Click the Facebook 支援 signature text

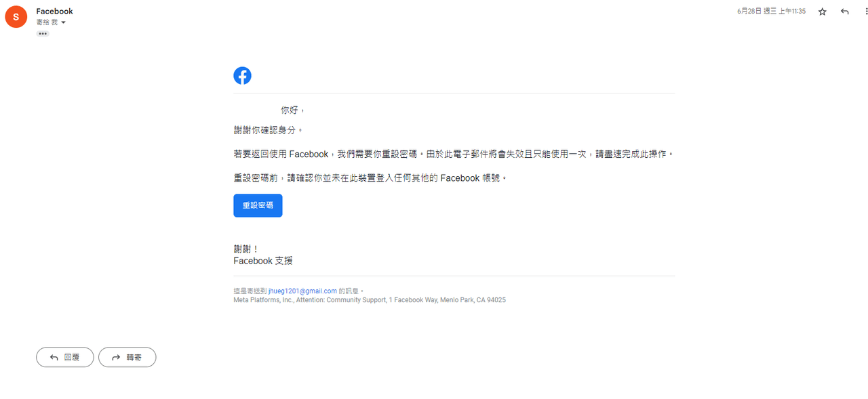point(263,261)
